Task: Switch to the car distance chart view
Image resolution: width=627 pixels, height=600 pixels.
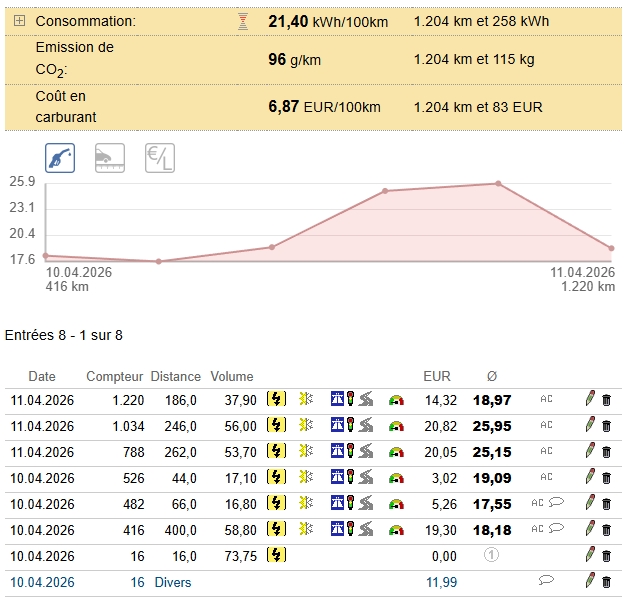Action: pos(110,157)
